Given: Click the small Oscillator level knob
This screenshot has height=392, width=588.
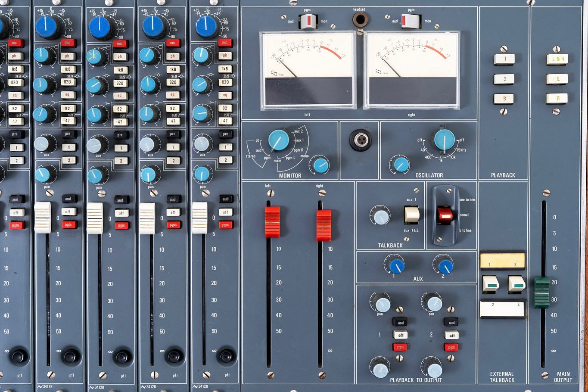Looking at the screenshot, I should [401, 165].
